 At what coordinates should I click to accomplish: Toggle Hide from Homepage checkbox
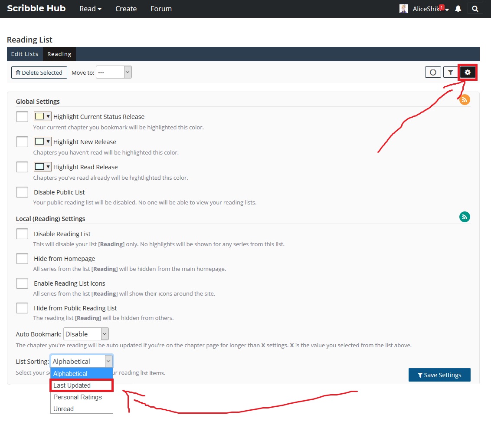(x=22, y=259)
